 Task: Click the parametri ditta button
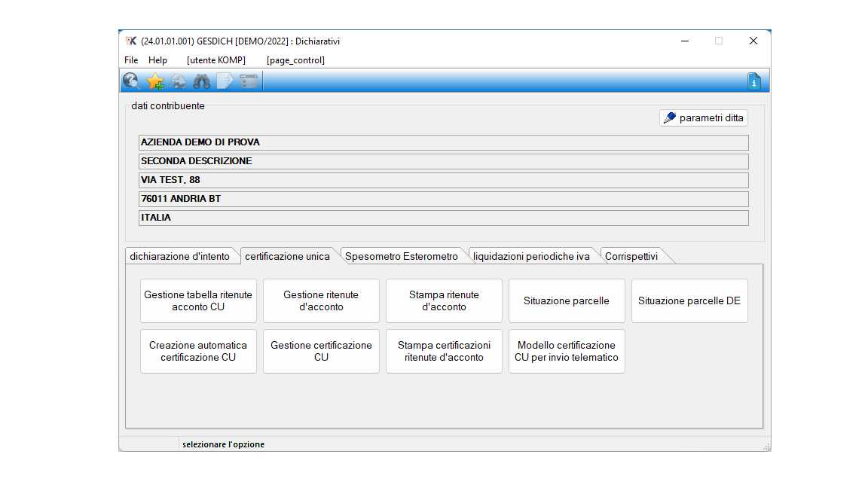(x=704, y=117)
